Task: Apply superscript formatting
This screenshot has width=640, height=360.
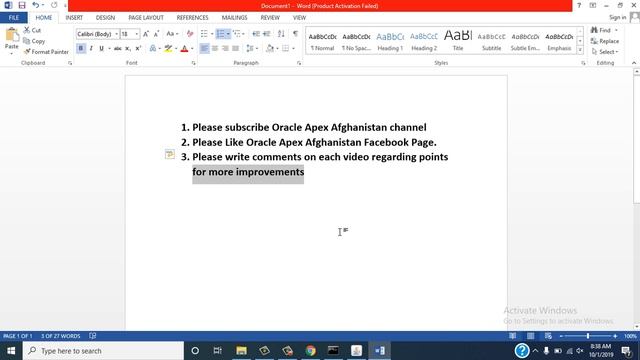Action: click(138, 49)
